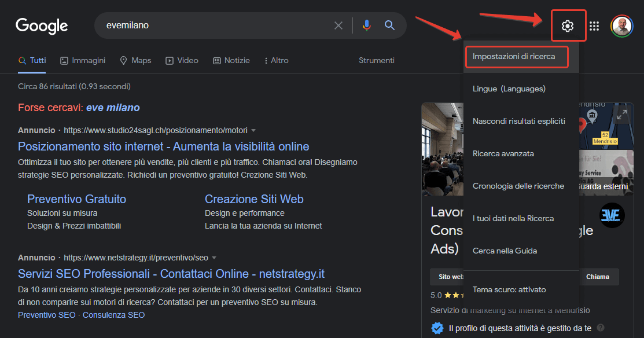Open the Google account avatar
Screen dimensions: 644x338
(x=621, y=26)
